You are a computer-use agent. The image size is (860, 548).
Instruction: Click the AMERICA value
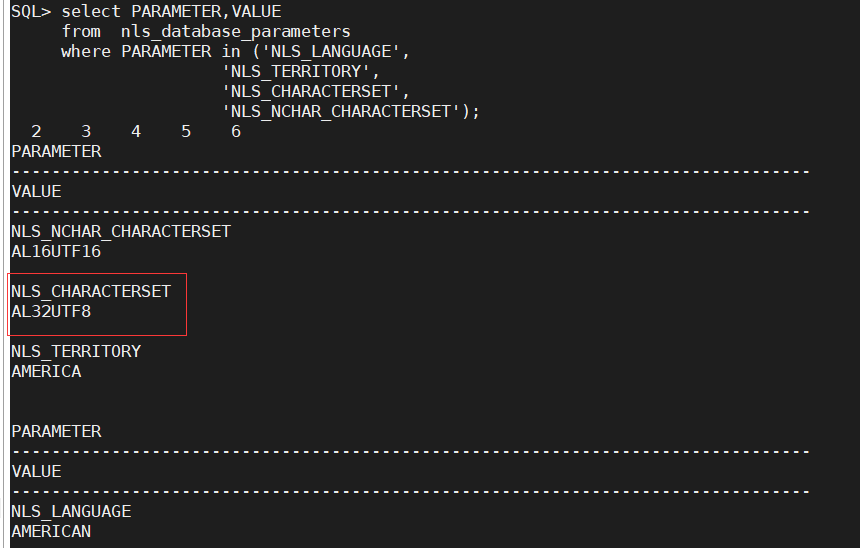click(46, 372)
